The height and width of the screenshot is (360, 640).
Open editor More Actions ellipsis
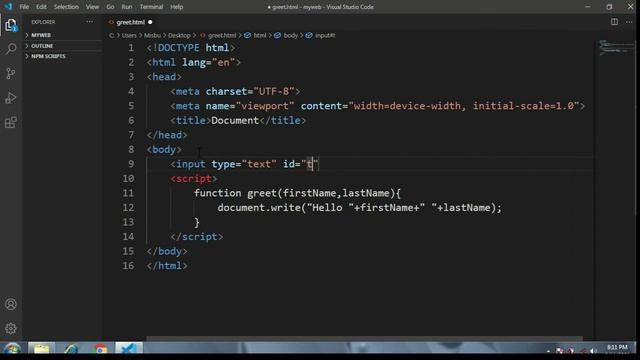tap(629, 22)
